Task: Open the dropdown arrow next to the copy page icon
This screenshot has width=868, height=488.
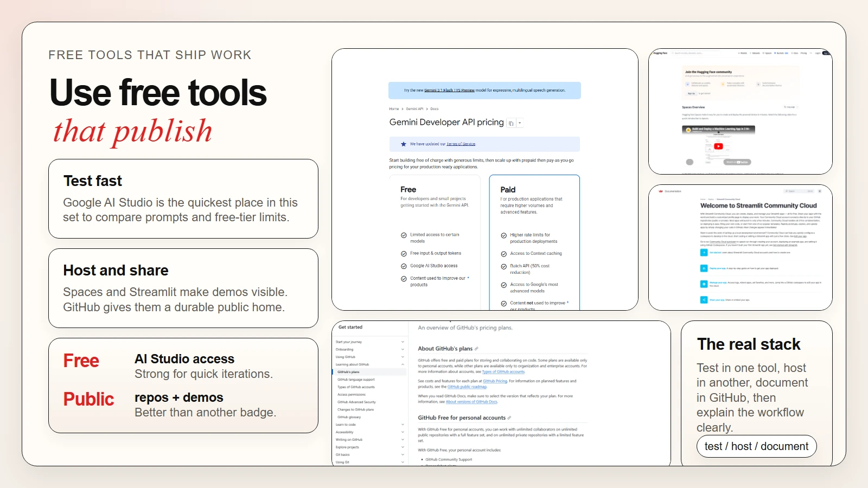Action: pyautogui.click(x=520, y=123)
